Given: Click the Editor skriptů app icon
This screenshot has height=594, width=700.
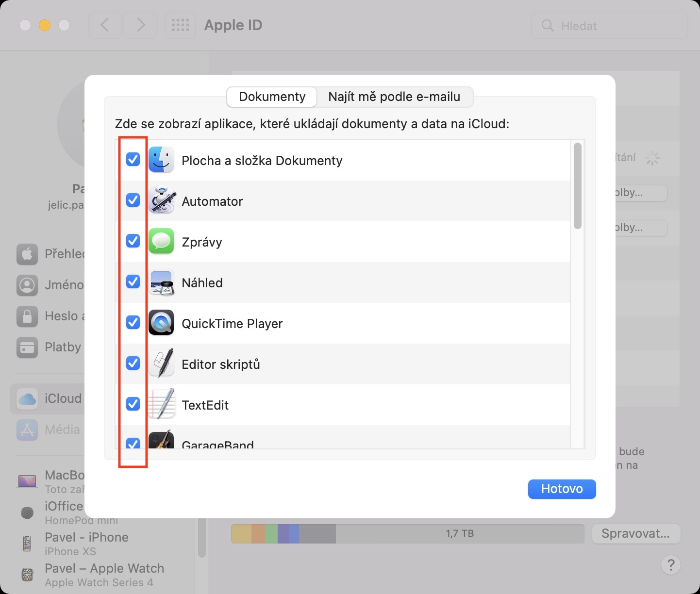Looking at the screenshot, I should (161, 364).
